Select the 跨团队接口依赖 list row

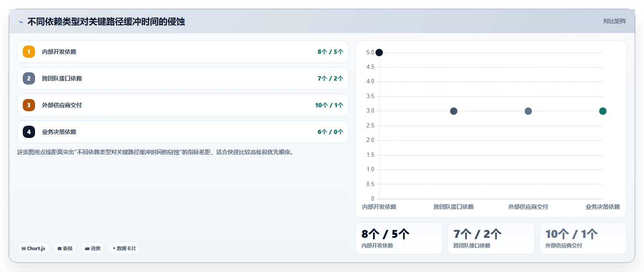pos(183,78)
